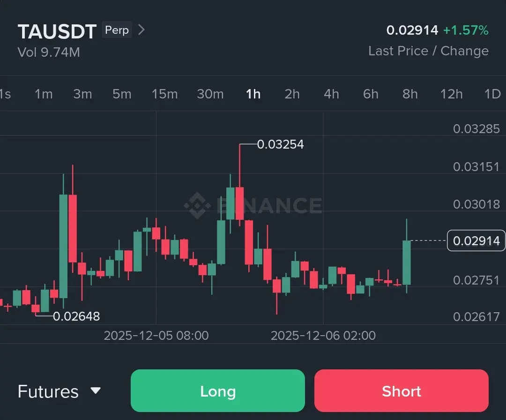Image resolution: width=506 pixels, height=420 pixels.
Task: Select the 6h interval tab
Action: (371, 94)
